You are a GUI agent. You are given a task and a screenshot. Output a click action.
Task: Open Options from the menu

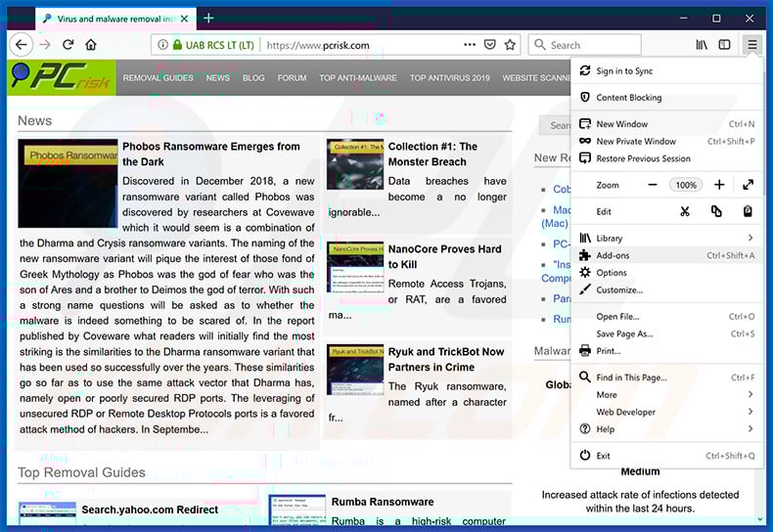(667, 273)
